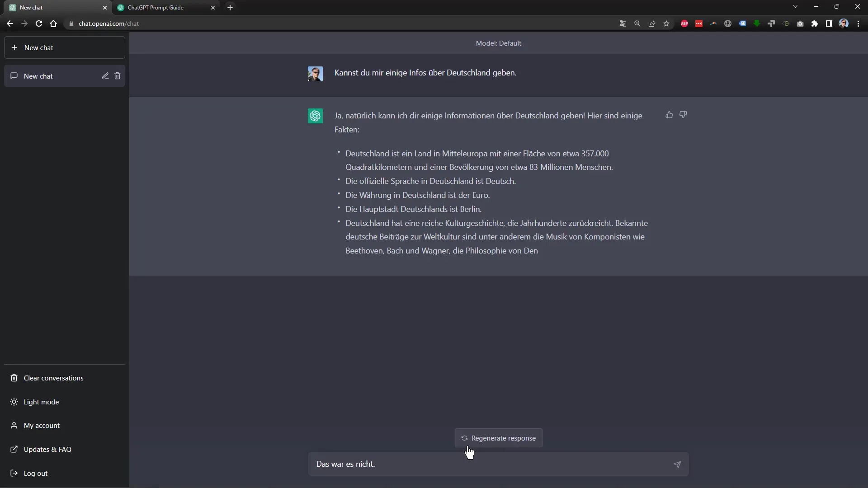Click Clear conversations button
Image resolution: width=868 pixels, height=488 pixels.
(53, 378)
